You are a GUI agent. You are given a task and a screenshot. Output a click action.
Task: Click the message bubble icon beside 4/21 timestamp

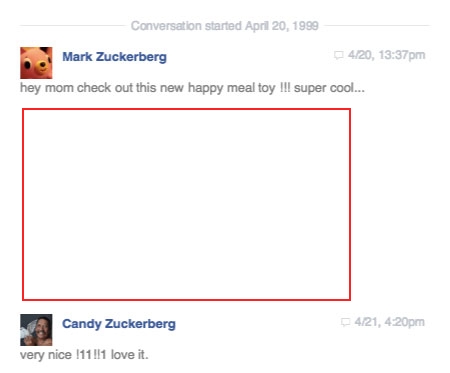(x=345, y=322)
